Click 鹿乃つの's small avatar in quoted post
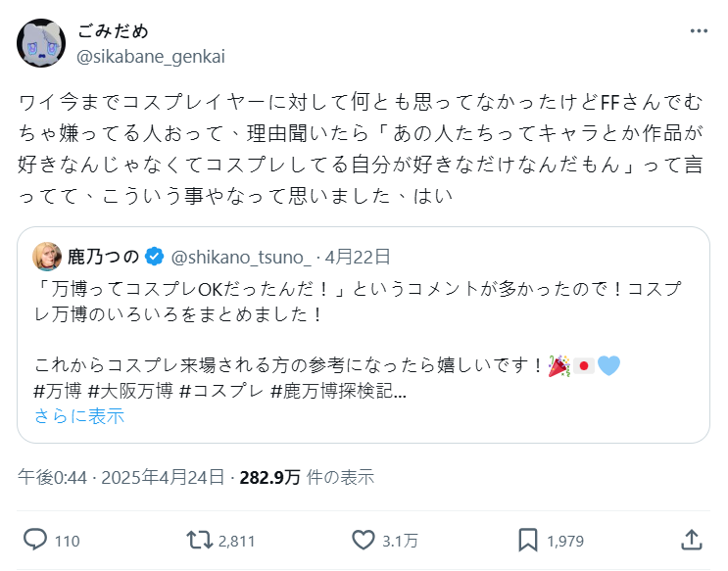Viewport: 728px width, 571px height. coord(48,257)
